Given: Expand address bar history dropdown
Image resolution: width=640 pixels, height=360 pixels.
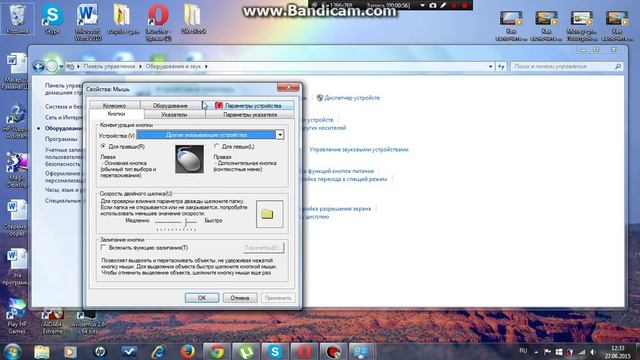Looking at the screenshot, I should 491,66.
